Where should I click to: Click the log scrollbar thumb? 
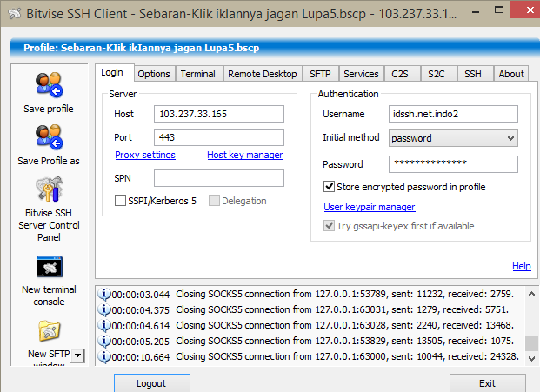tap(531, 342)
